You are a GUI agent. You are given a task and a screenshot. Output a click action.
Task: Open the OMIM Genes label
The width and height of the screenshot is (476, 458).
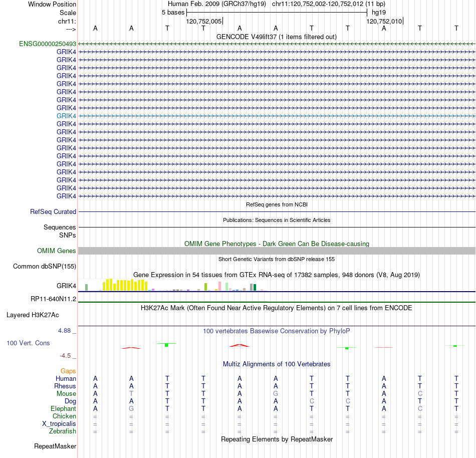click(x=56, y=251)
